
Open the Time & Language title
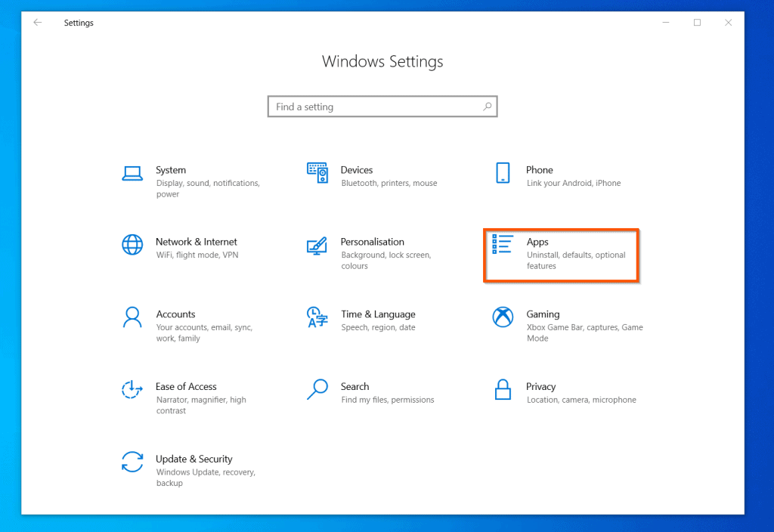pyautogui.click(x=378, y=314)
